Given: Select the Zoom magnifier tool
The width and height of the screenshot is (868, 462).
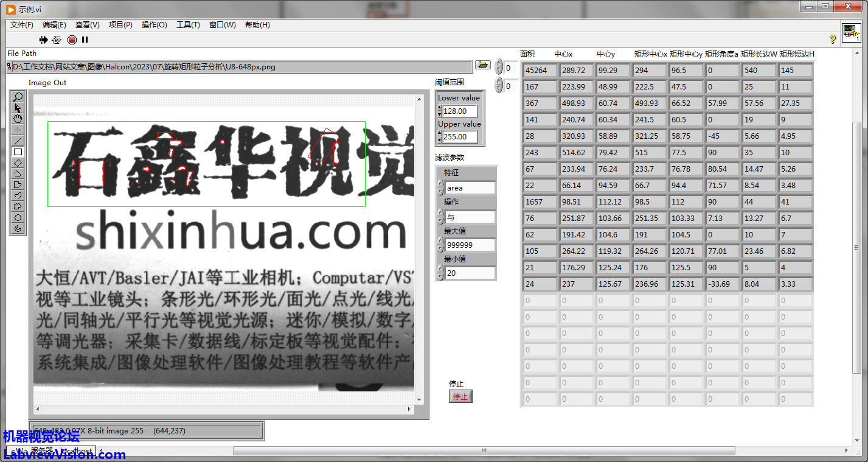Looking at the screenshot, I should point(18,97).
